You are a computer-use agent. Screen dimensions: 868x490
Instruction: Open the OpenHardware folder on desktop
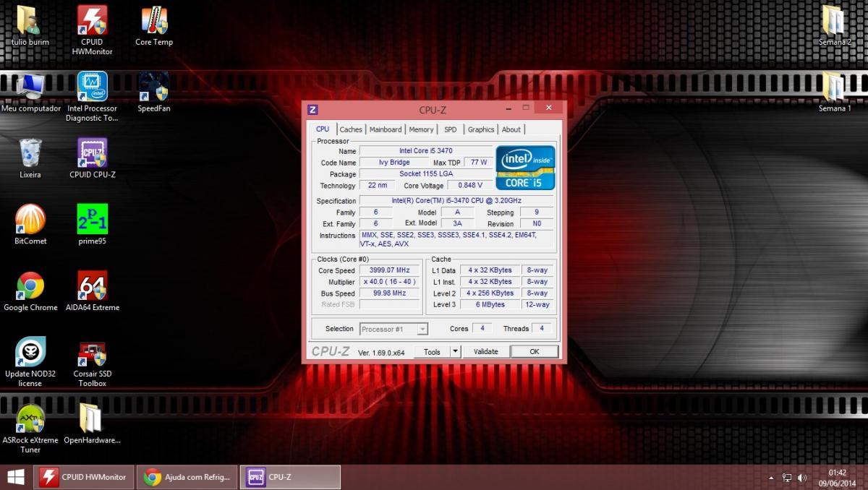click(92, 424)
